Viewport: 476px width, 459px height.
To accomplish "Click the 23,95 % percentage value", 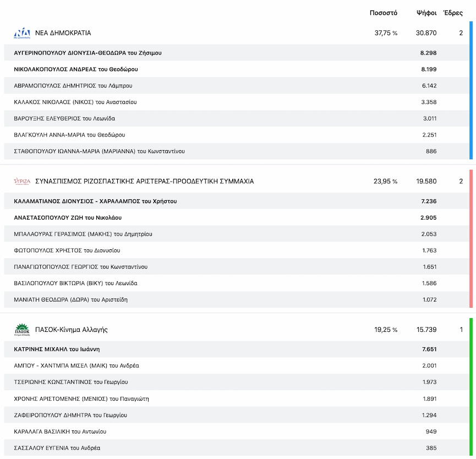I will coord(386,181).
